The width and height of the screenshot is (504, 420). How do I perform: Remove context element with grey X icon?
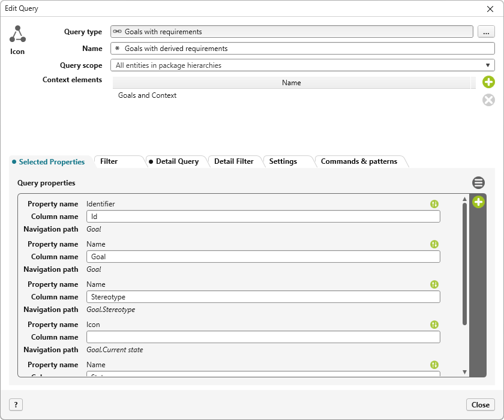coord(488,100)
